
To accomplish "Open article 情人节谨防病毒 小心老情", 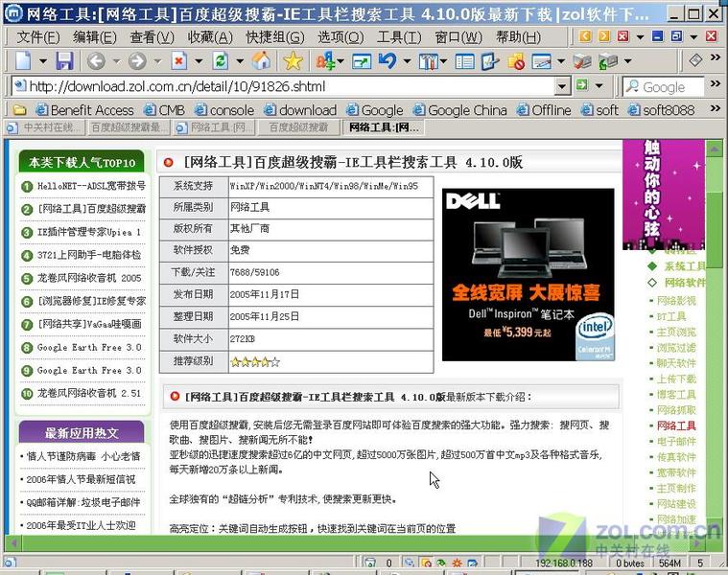I will point(83,456).
